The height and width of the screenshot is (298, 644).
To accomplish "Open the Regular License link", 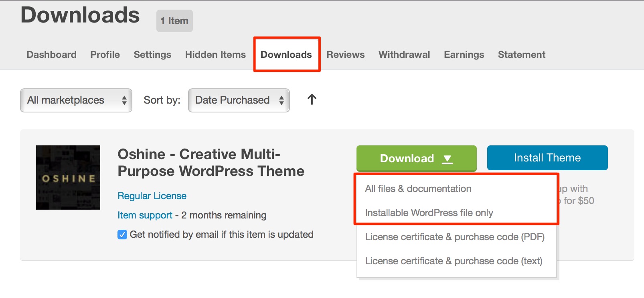I will click(x=152, y=196).
